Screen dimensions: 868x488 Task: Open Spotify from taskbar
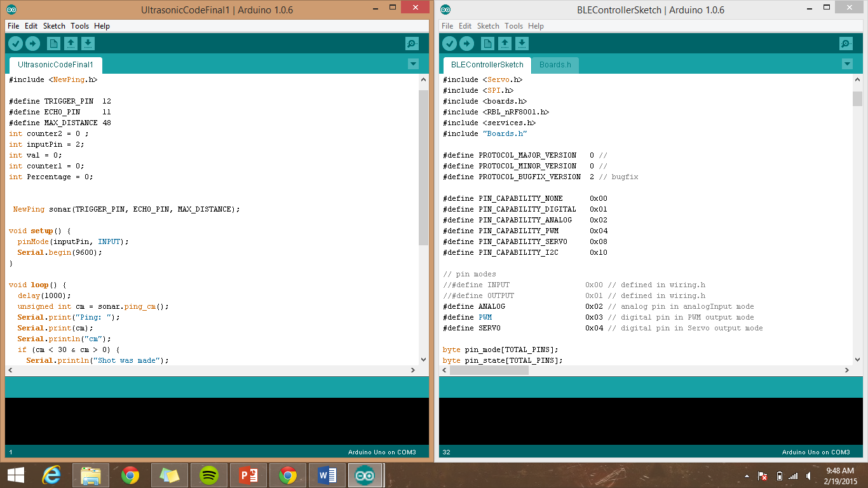click(x=209, y=475)
